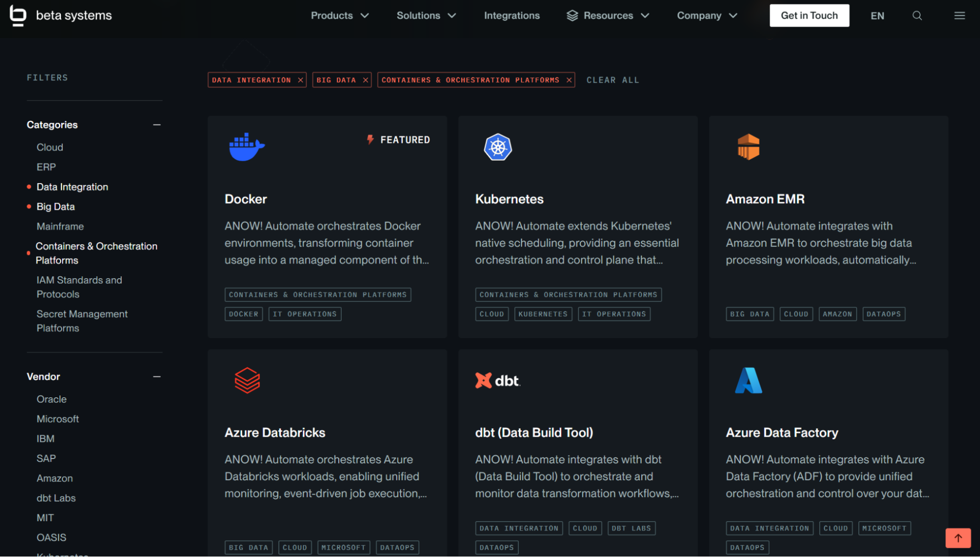Screen dimensions: 980x557
Task: Click the beta systems logo icon
Action: click(x=18, y=16)
